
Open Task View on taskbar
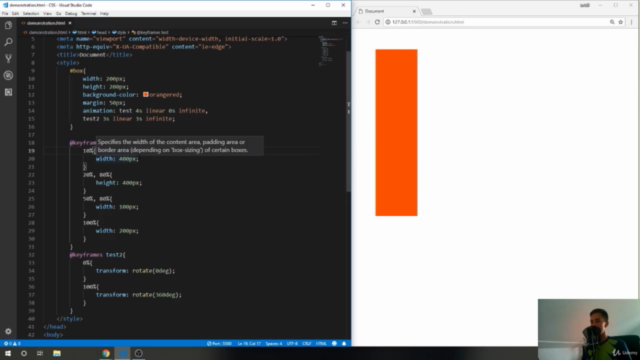[x=40, y=353]
